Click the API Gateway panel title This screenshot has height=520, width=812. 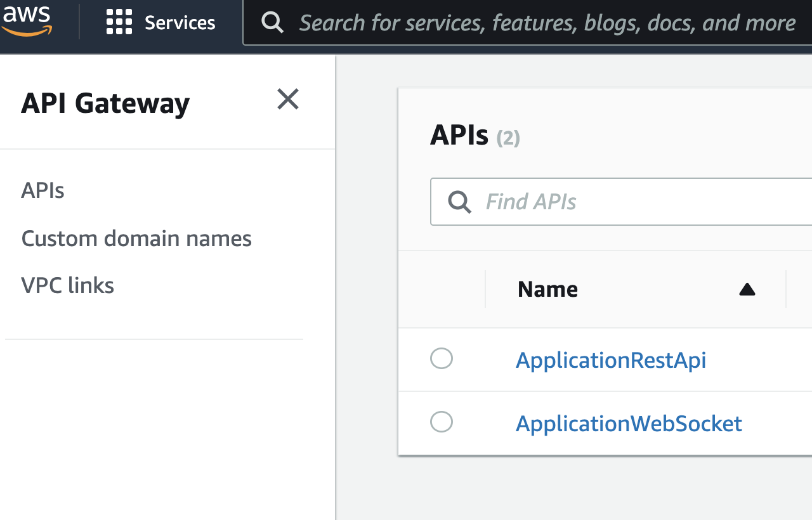coord(105,103)
